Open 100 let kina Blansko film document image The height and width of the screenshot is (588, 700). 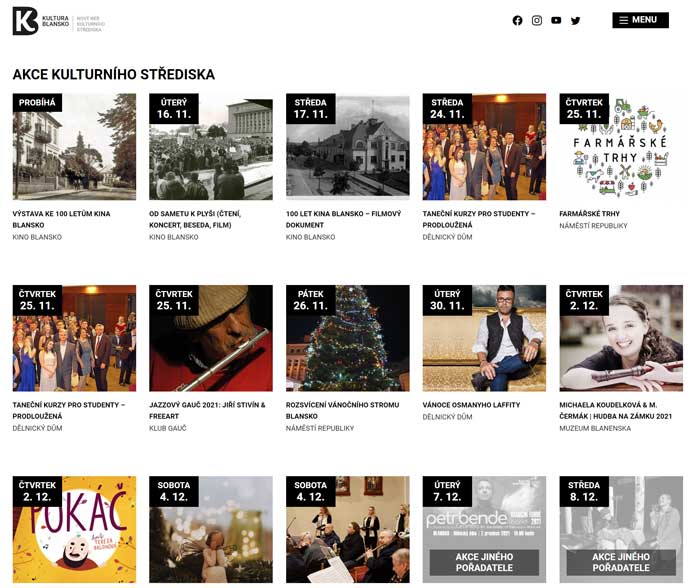pyautogui.click(x=347, y=146)
